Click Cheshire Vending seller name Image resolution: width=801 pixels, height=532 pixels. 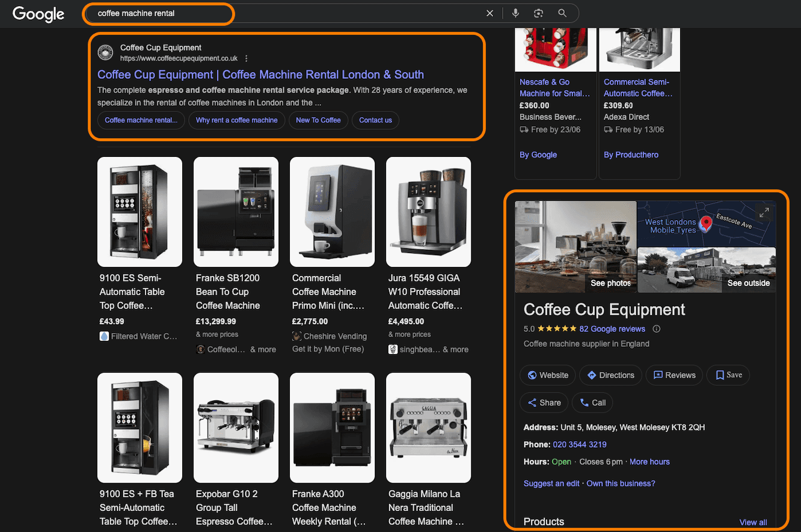coord(335,337)
